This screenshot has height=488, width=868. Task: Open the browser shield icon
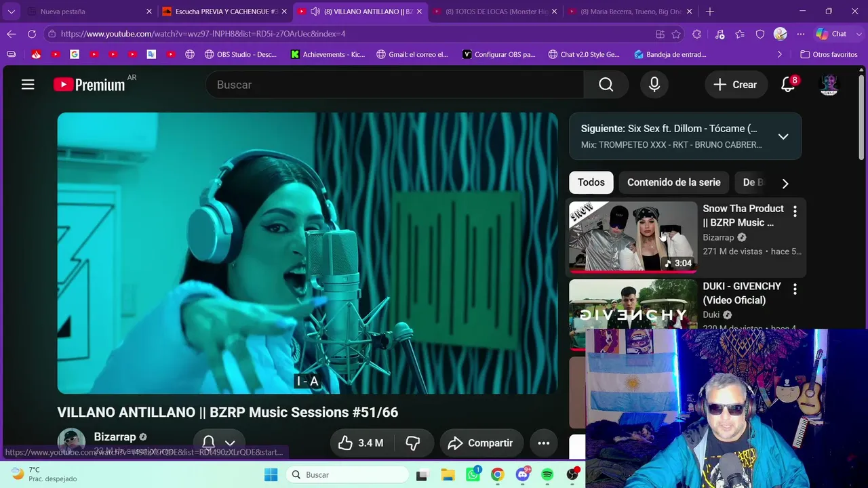[x=760, y=34]
